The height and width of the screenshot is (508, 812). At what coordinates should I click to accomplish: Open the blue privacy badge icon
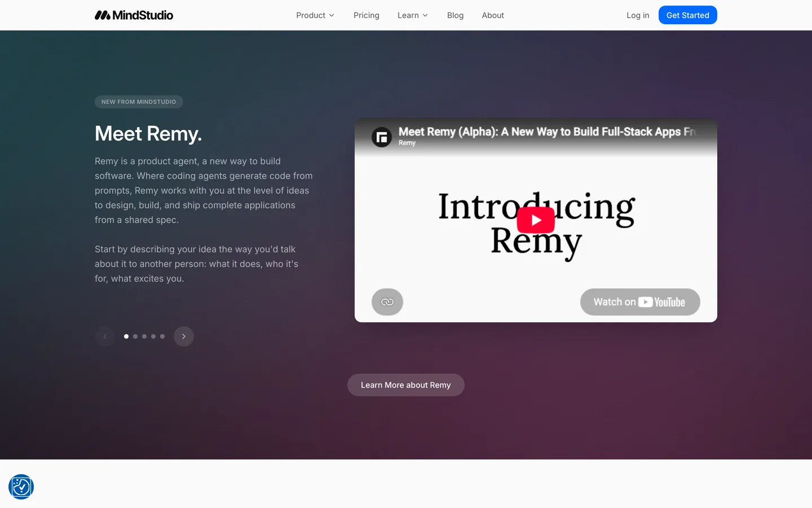click(21, 487)
